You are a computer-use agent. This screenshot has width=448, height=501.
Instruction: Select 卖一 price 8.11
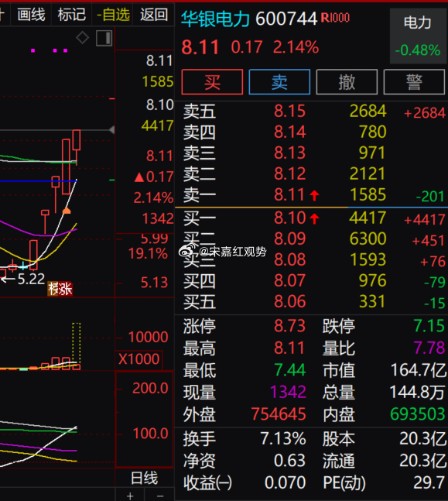[289, 194]
